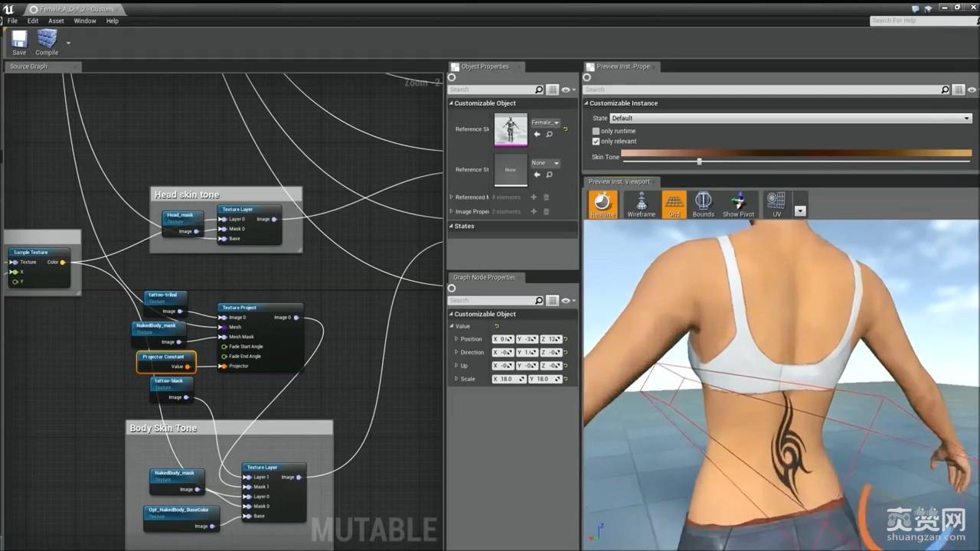Click the Skin Tone slider handle
Image resolution: width=980 pixels, height=551 pixels.
tap(699, 161)
